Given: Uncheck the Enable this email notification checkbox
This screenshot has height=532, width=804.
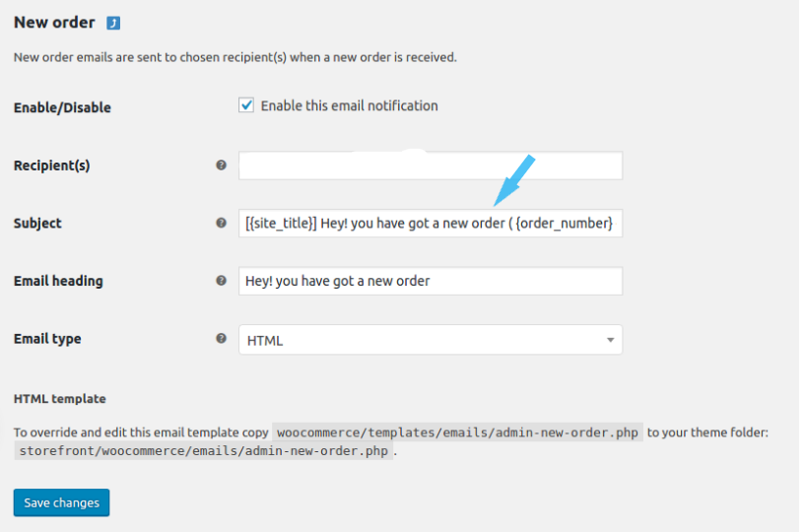Looking at the screenshot, I should tap(246, 105).
